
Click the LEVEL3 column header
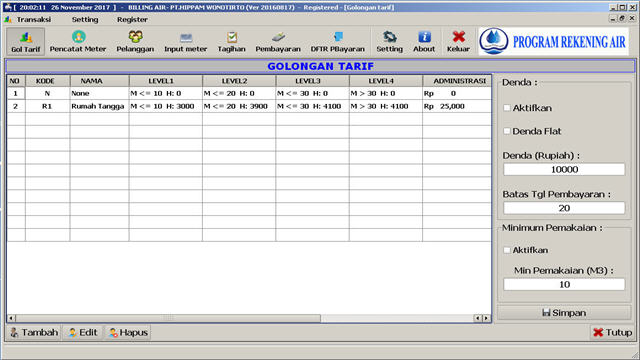(x=312, y=81)
